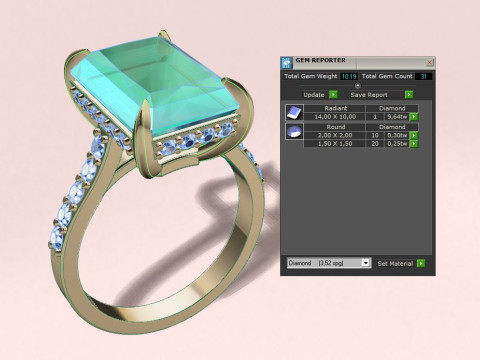Select the '1,50 X 1,50' size cell
Screen dimensions: 480x360
tap(335, 144)
